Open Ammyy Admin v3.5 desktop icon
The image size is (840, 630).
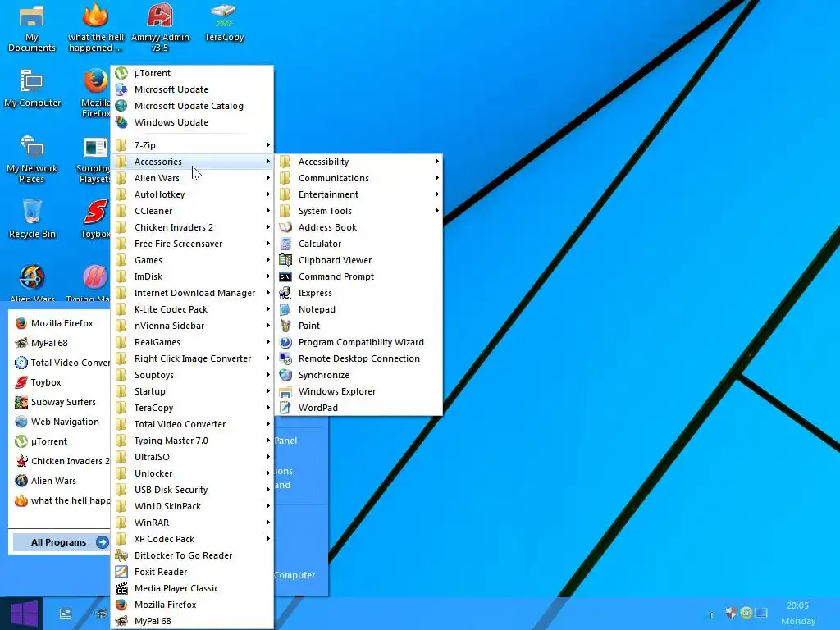click(160, 28)
